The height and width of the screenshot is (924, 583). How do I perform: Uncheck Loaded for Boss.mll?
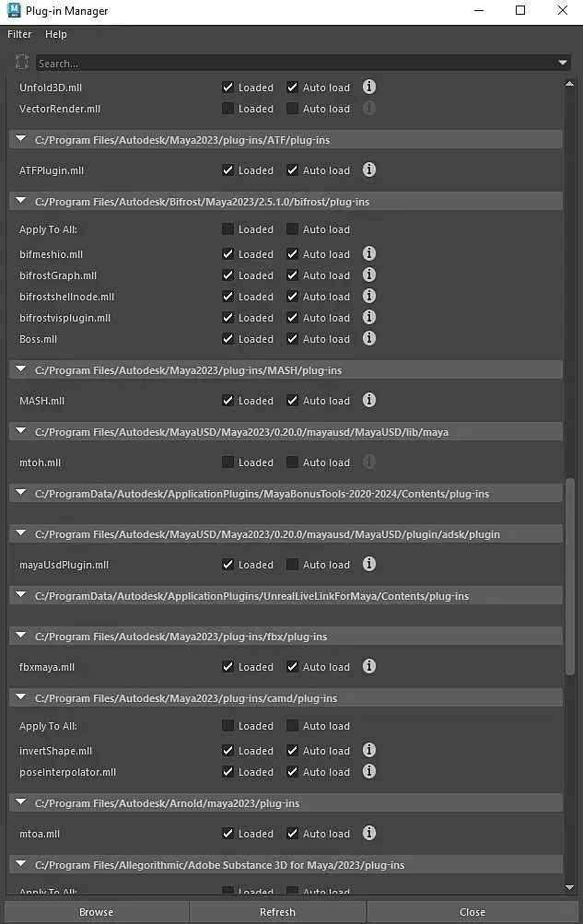pyautogui.click(x=227, y=339)
